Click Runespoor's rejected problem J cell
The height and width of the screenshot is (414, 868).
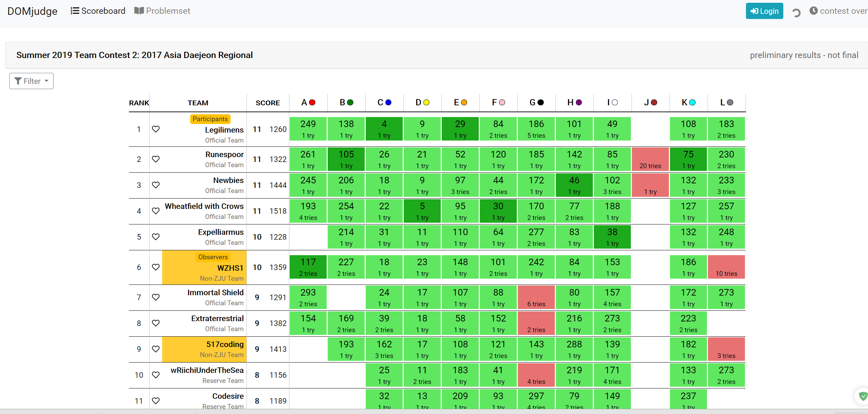[650, 160]
